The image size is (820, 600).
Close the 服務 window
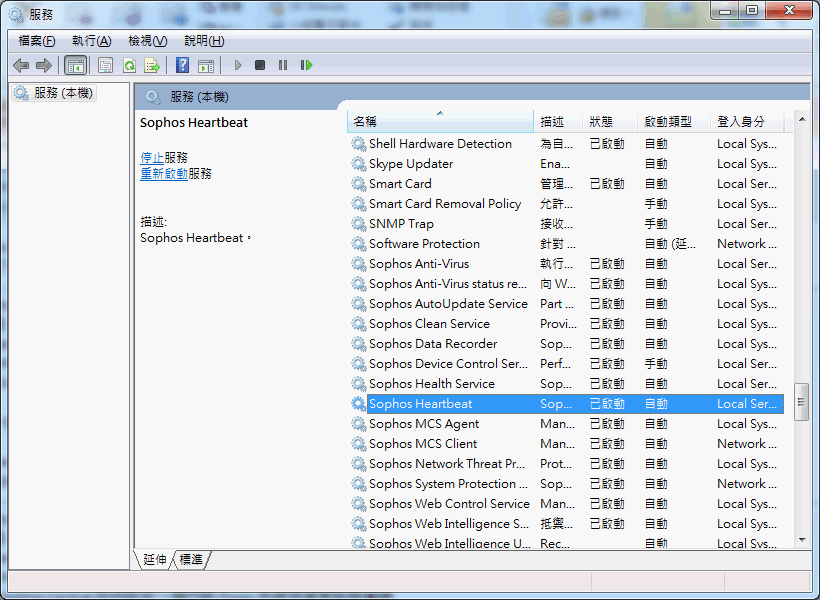[x=789, y=10]
